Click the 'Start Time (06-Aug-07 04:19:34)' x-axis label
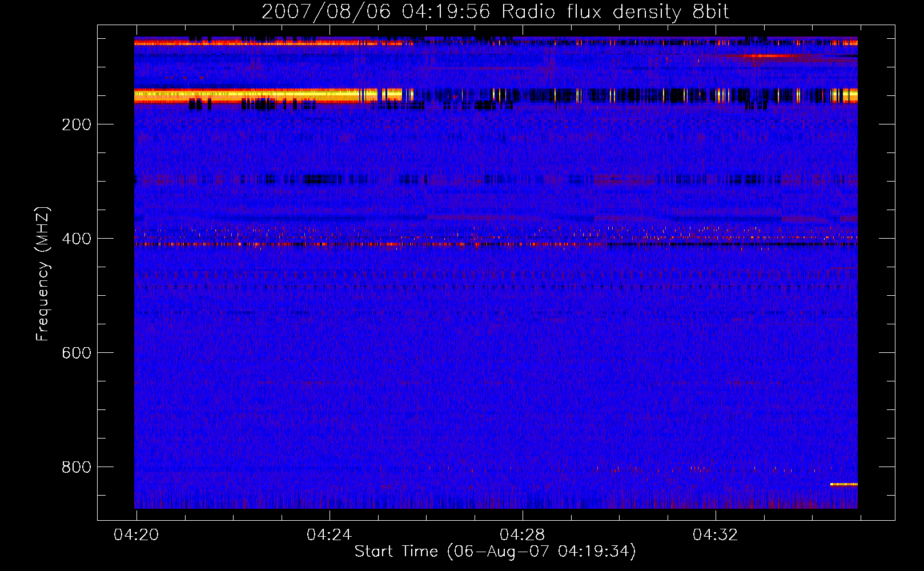This screenshot has width=924, height=571. tap(495, 552)
